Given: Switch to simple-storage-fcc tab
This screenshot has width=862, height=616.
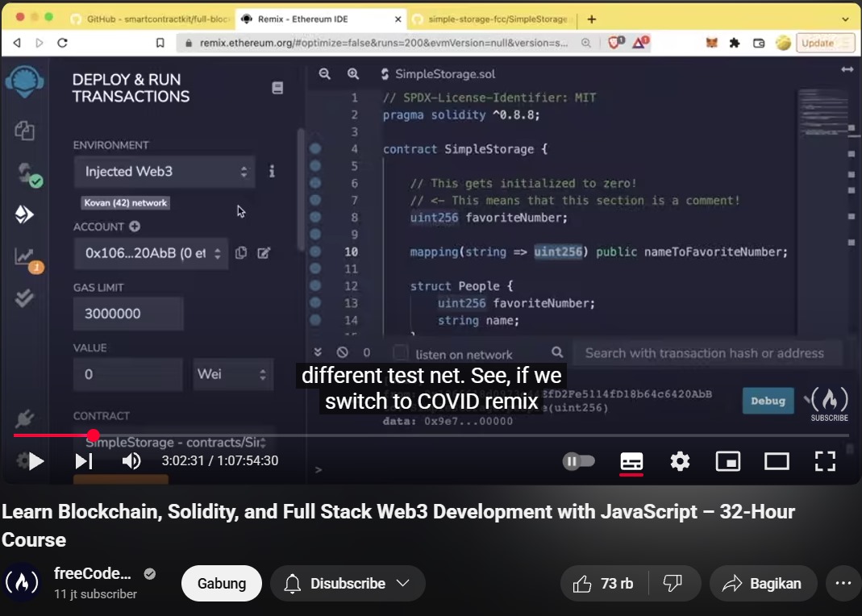Looking at the screenshot, I should pyautogui.click(x=491, y=19).
